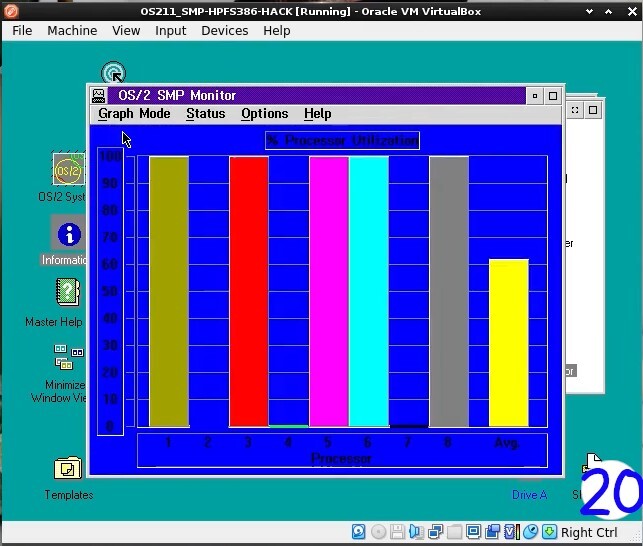Image resolution: width=643 pixels, height=546 pixels.
Task: Select the OS/2 System desktop icon
Action: [69, 169]
